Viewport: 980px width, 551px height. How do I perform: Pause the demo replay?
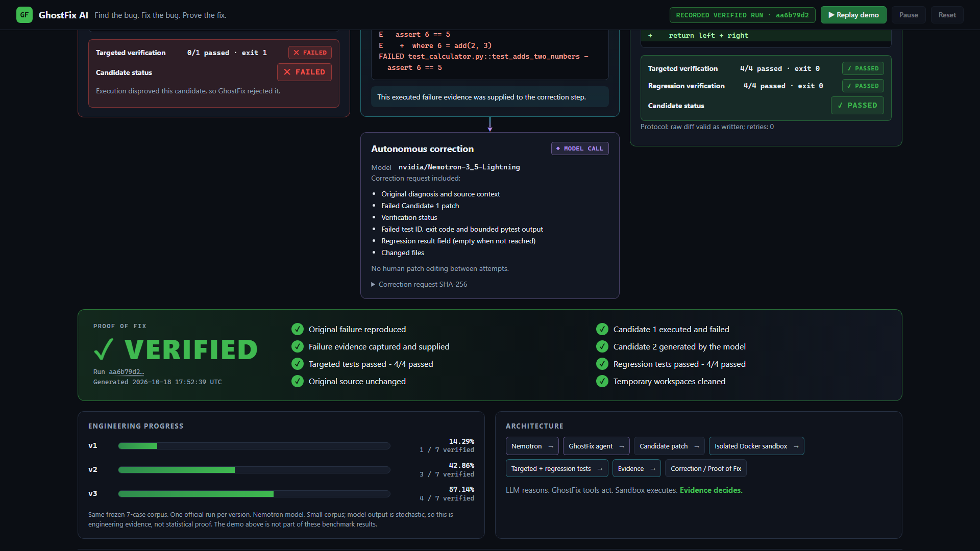[x=909, y=15]
